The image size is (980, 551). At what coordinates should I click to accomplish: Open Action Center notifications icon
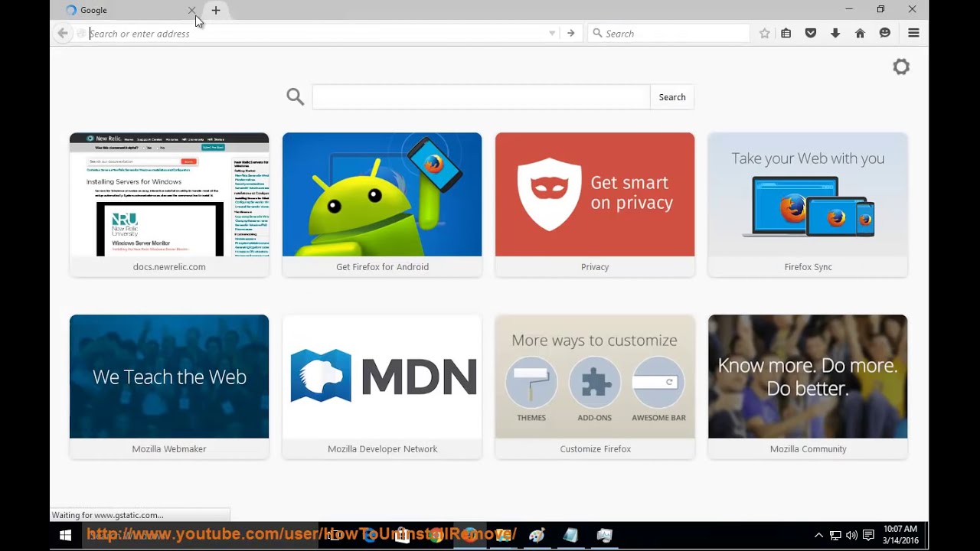868,535
